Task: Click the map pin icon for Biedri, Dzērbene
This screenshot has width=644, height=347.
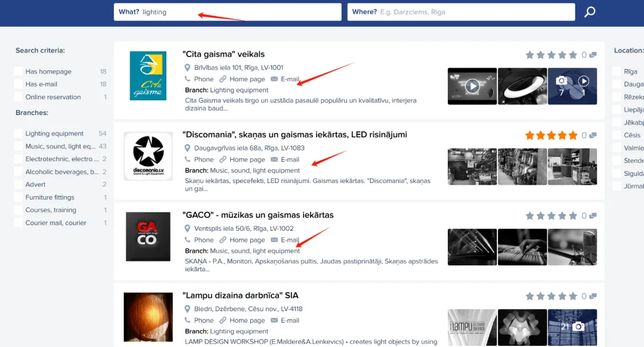Action: click(x=187, y=309)
